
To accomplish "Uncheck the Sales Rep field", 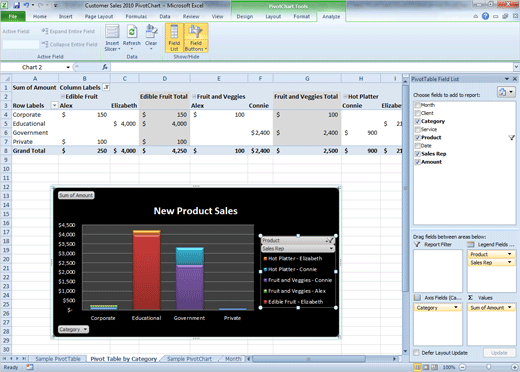I will [x=417, y=154].
